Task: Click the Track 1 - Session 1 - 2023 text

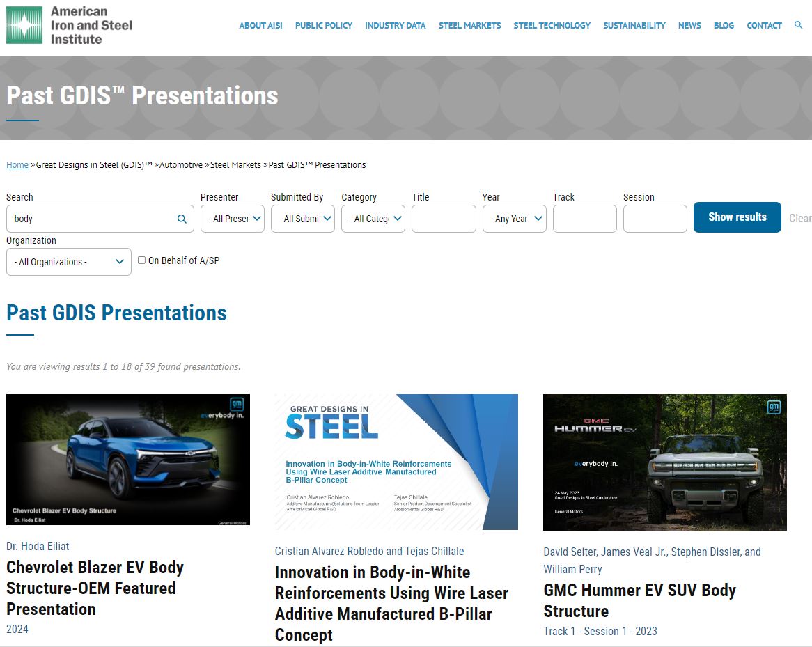Action: click(600, 631)
